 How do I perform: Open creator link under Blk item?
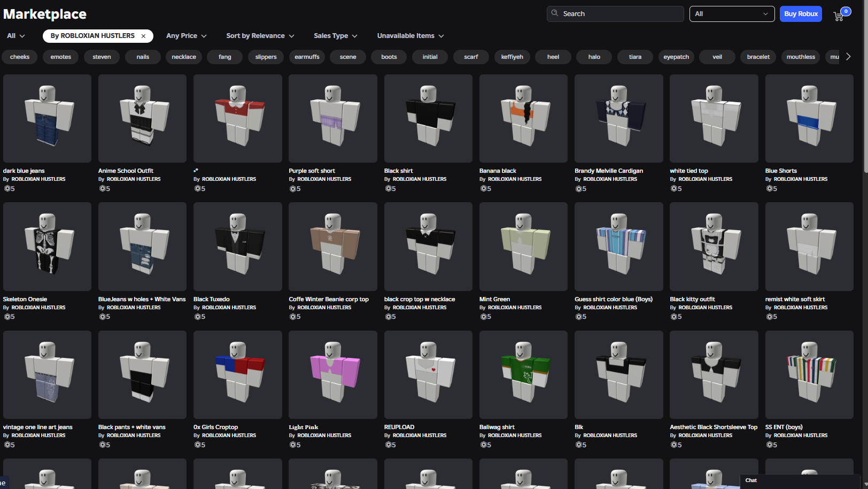[610, 435]
